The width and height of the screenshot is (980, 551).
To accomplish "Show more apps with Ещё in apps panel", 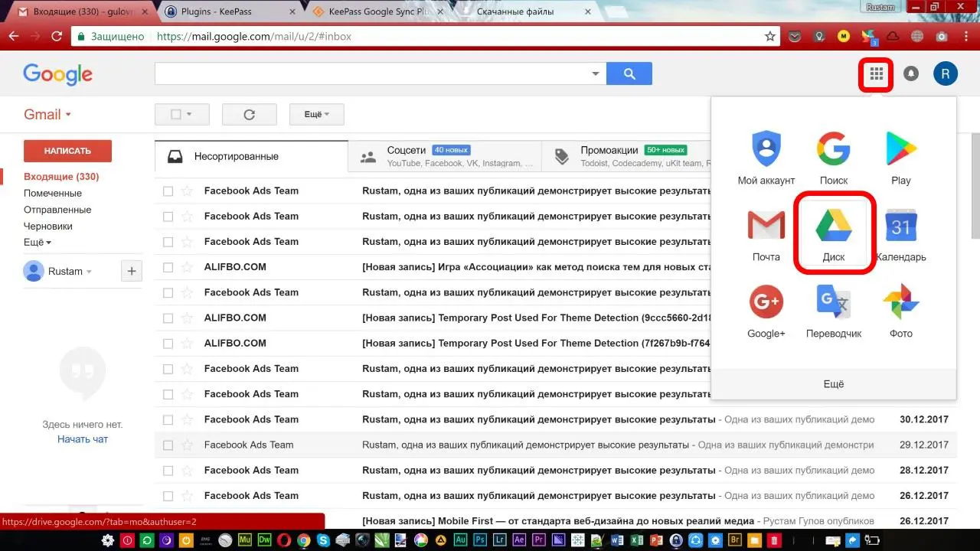I will 834,384.
